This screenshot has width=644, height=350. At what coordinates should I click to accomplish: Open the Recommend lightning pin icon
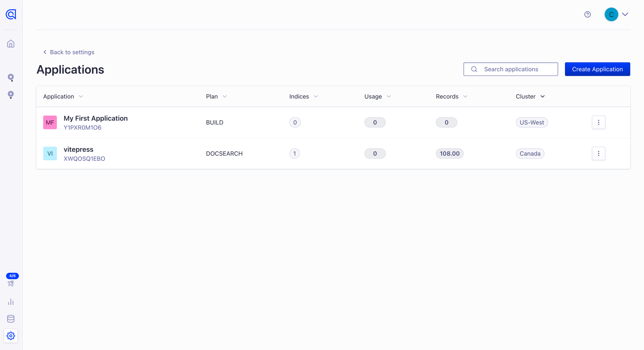(x=11, y=95)
